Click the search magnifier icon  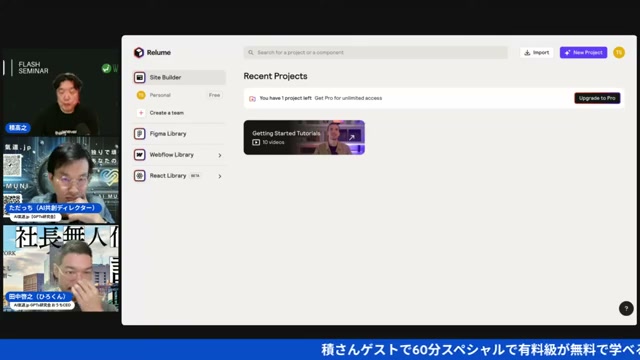click(251, 52)
